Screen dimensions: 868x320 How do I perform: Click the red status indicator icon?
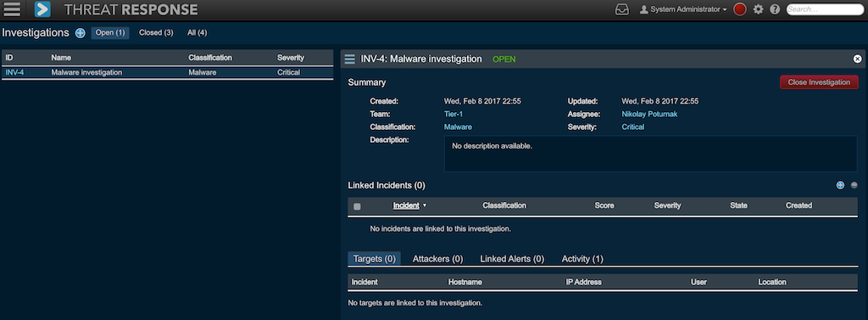tap(739, 9)
